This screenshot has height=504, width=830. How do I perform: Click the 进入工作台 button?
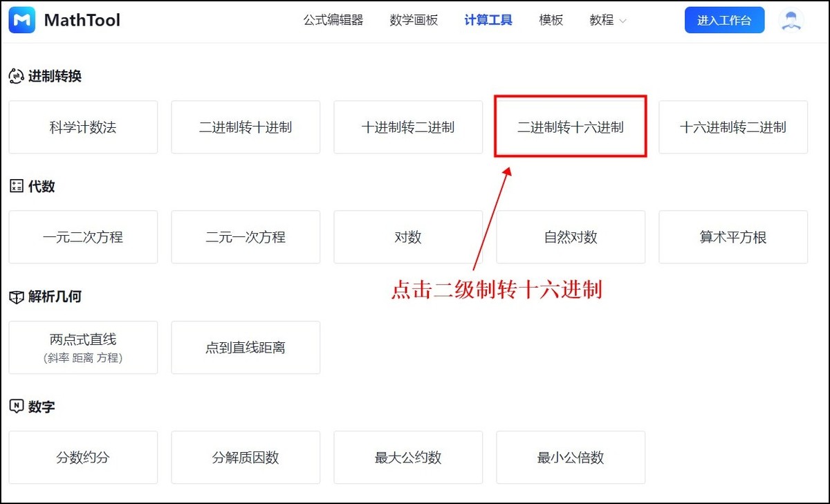click(724, 21)
